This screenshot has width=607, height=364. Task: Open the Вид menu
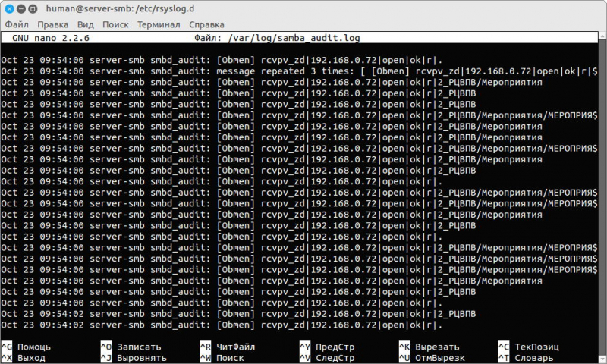tap(85, 24)
